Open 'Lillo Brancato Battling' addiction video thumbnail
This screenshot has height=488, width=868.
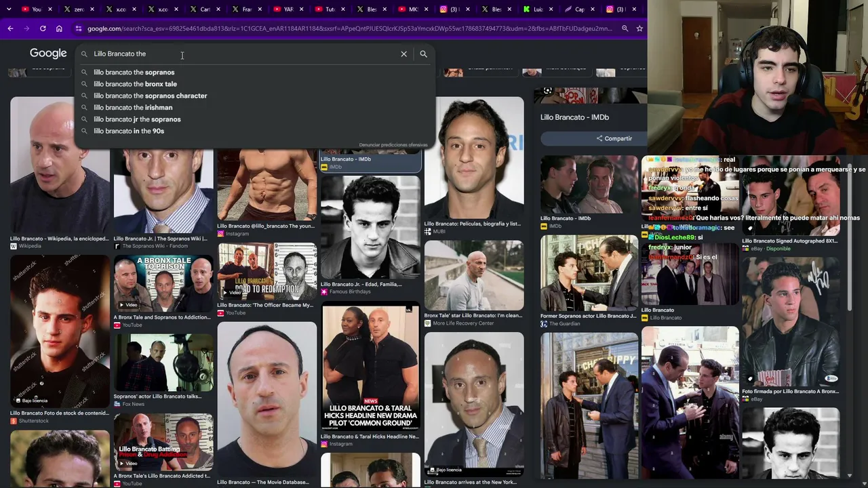tap(163, 441)
